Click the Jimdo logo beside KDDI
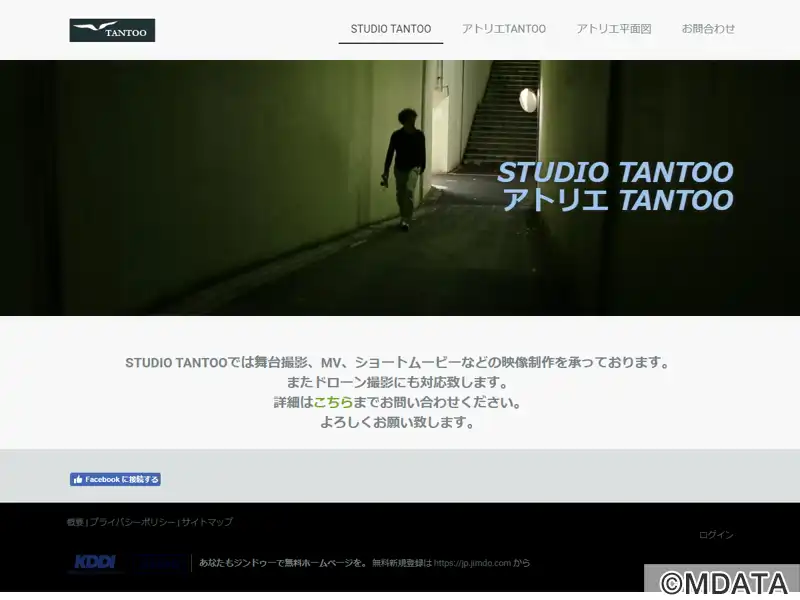The width and height of the screenshot is (800, 600). coord(160,563)
